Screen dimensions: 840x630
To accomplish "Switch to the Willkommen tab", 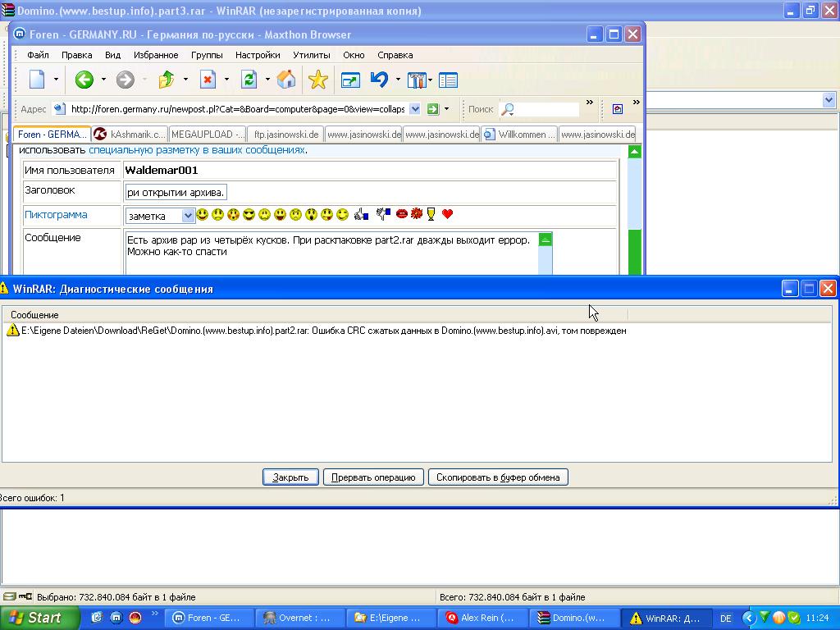I will (520, 135).
